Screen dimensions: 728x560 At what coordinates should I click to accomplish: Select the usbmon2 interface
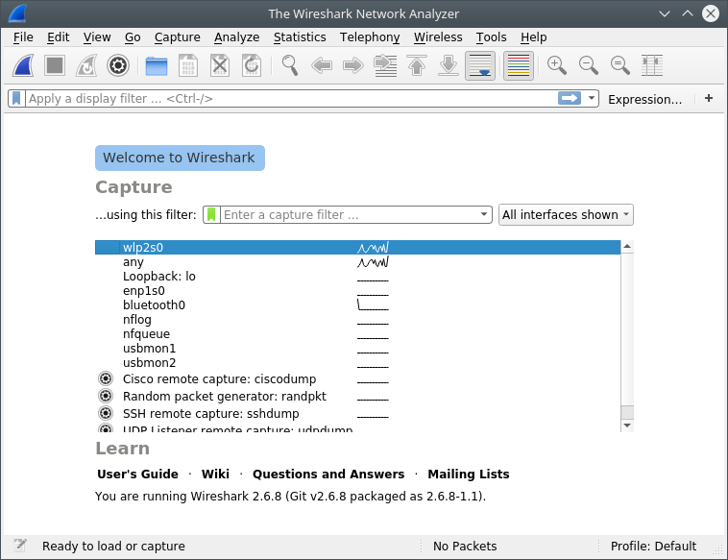click(357, 363)
